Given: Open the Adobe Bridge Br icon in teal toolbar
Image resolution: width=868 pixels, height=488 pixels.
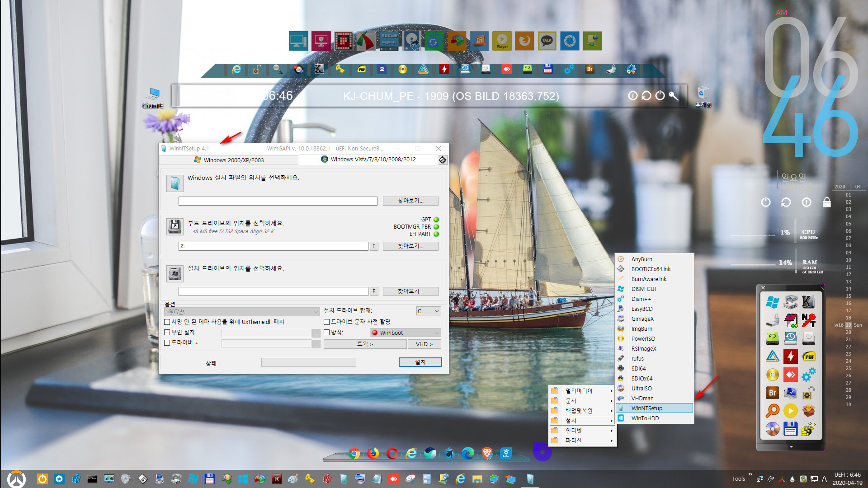Looking at the screenshot, I should (x=590, y=69).
